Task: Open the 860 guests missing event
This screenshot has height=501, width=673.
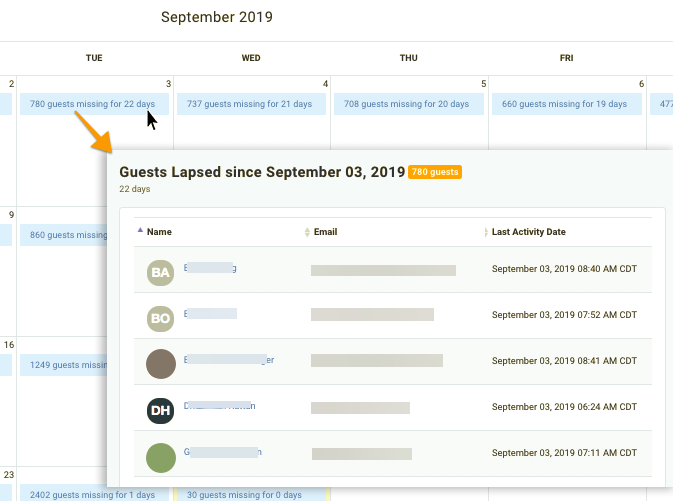Action: 64,235
